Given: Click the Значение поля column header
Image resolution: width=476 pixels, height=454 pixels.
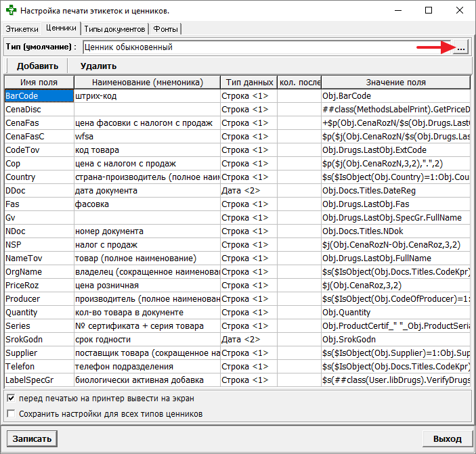Looking at the screenshot, I should click(395, 83).
